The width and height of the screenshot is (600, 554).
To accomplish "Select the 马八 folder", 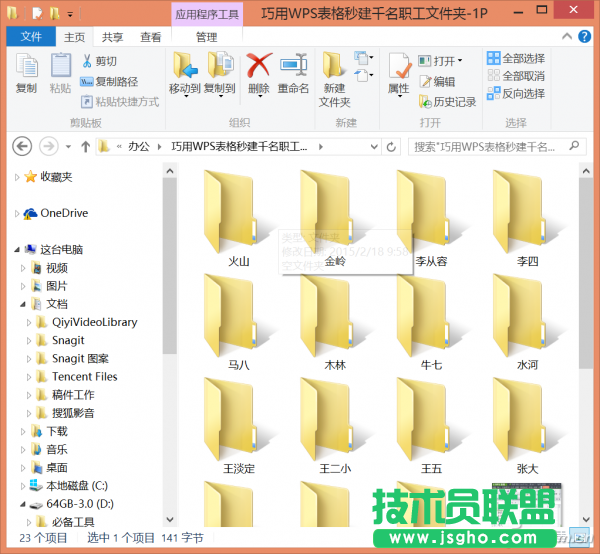I will [x=237, y=322].
